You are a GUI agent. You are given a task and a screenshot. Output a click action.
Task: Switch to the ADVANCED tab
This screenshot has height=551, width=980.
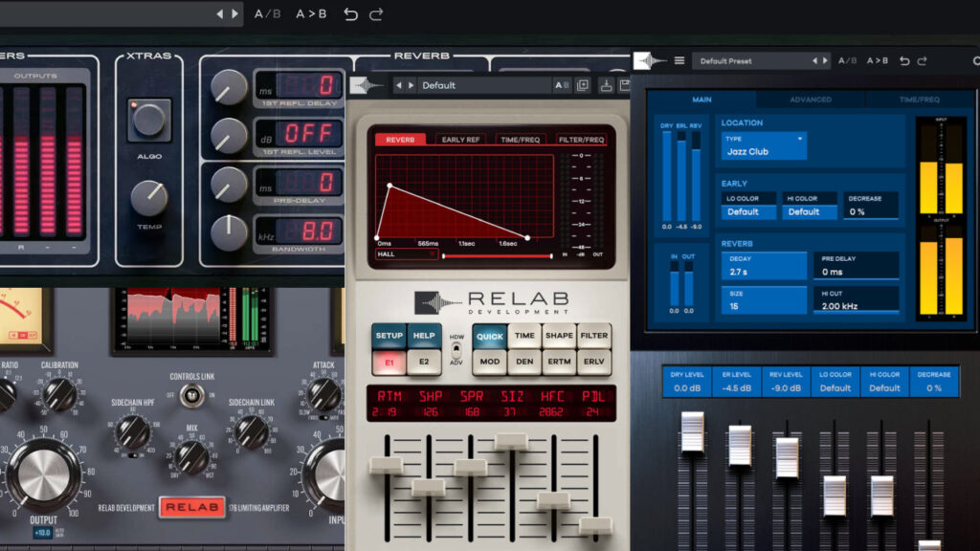[810, 99]
